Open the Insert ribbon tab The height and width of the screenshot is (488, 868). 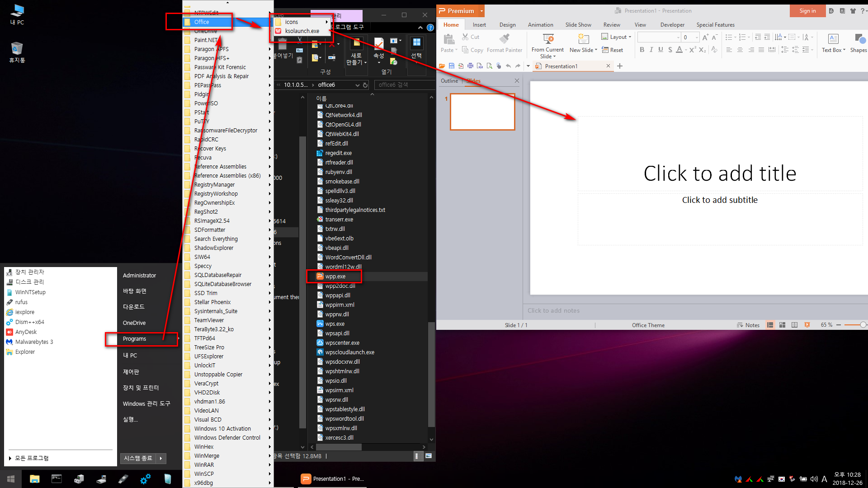click(479, 25)
